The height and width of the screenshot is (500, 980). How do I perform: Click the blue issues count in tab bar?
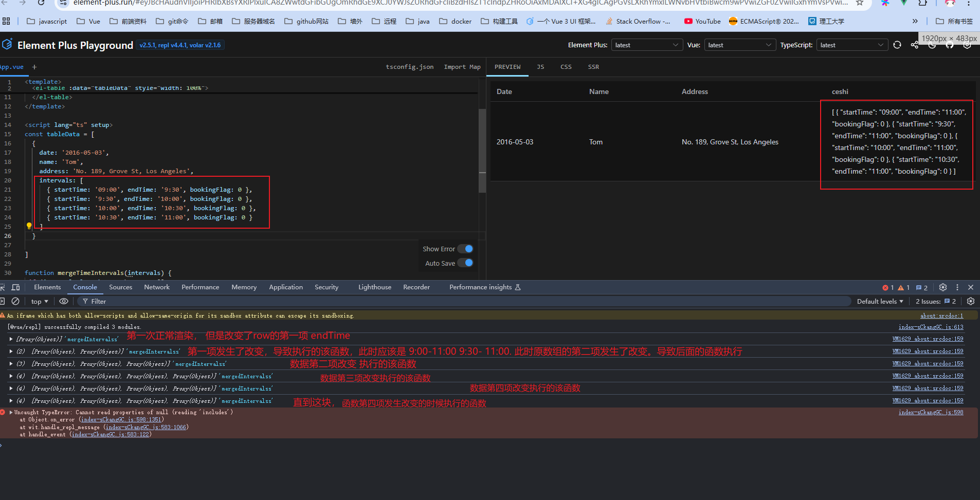pos(922,288)
